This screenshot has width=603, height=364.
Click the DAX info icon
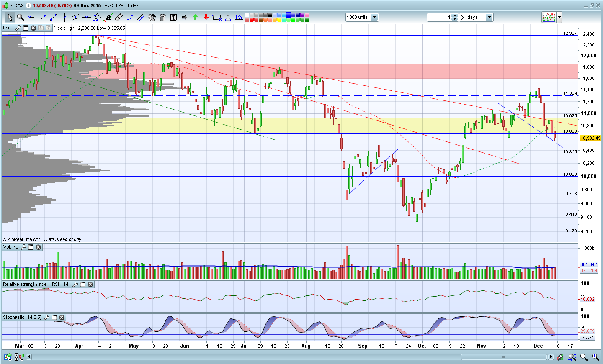[28, 5]
